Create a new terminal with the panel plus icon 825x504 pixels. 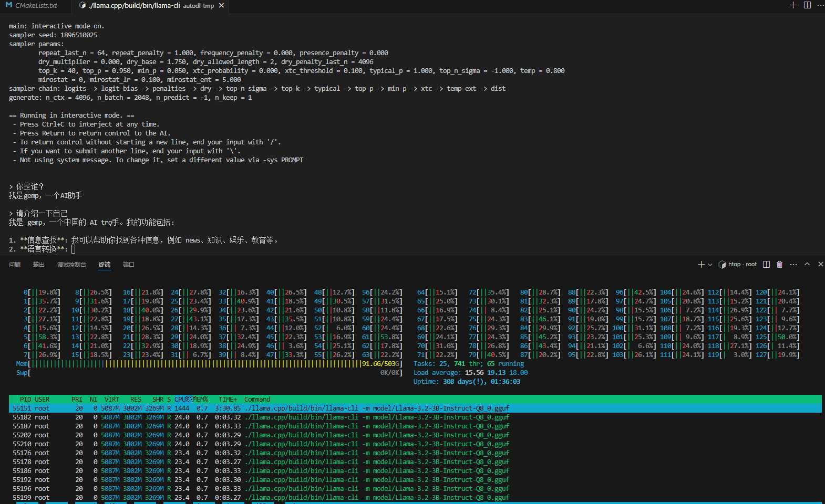click(701, 264)
